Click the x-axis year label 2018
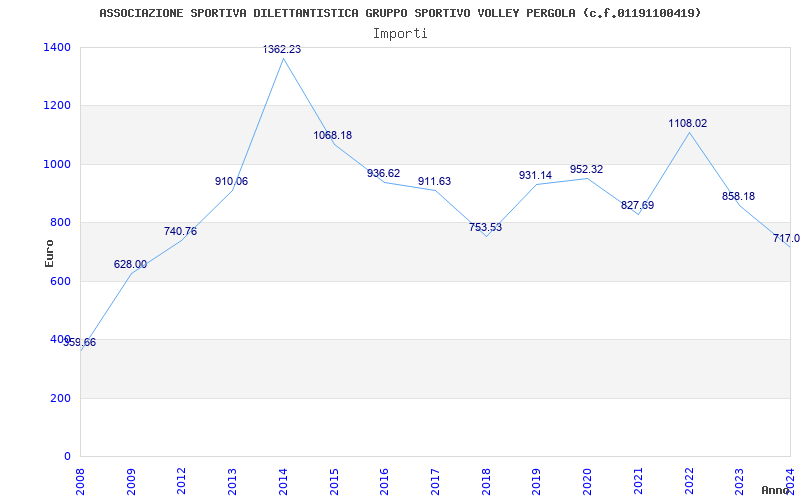800x500 pixels. (486, 481)
